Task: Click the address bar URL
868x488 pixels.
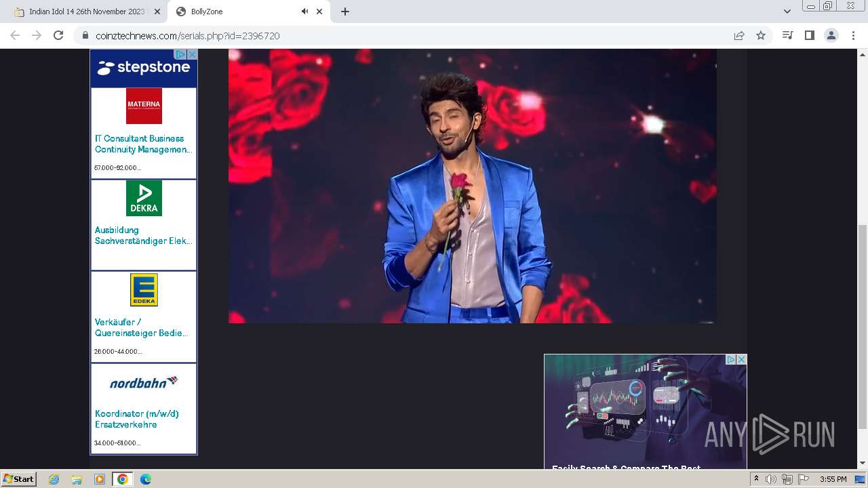Action: (188, 35)
